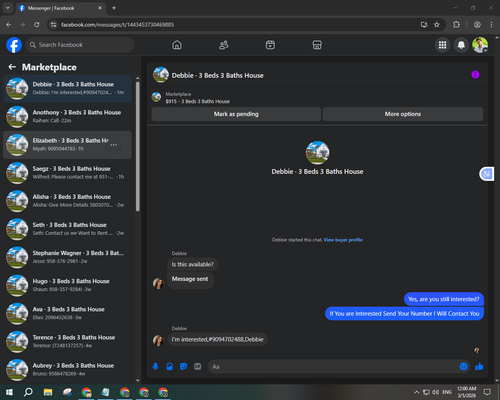Open the Windows notification center
The height and width of the screenshot is (400, 500).
click(487, 392)
